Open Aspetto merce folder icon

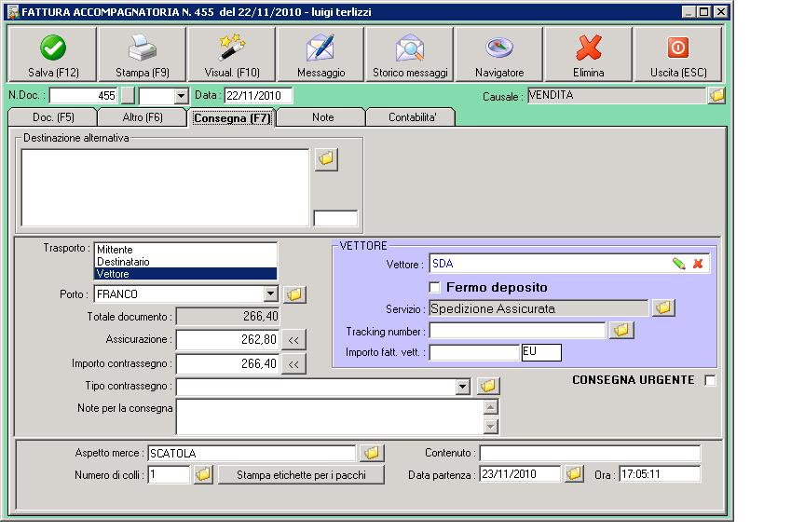pos(372,453)
